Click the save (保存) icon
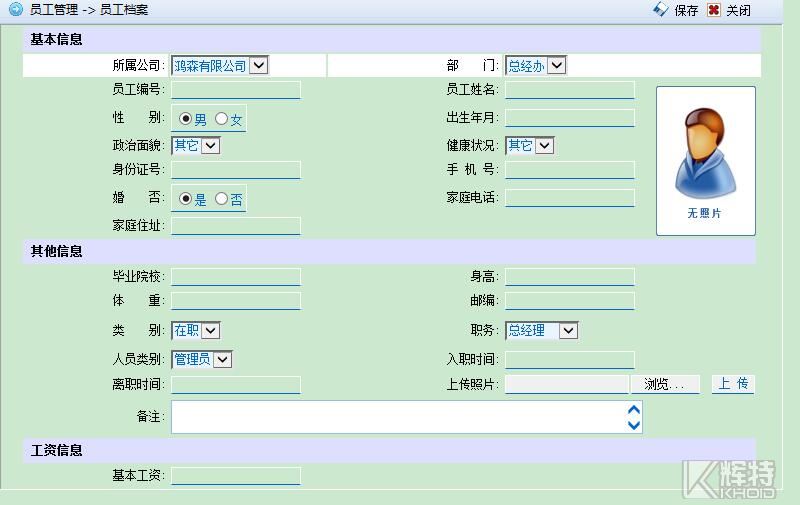 point(660,10)
